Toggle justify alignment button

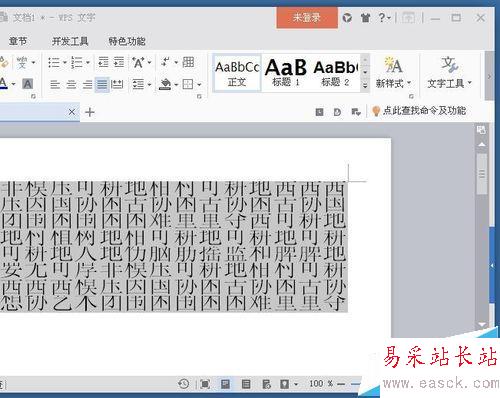click(102, 84)
